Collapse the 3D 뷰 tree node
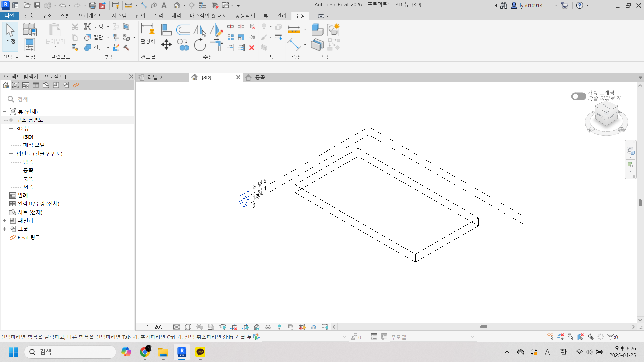 [11, 128]
